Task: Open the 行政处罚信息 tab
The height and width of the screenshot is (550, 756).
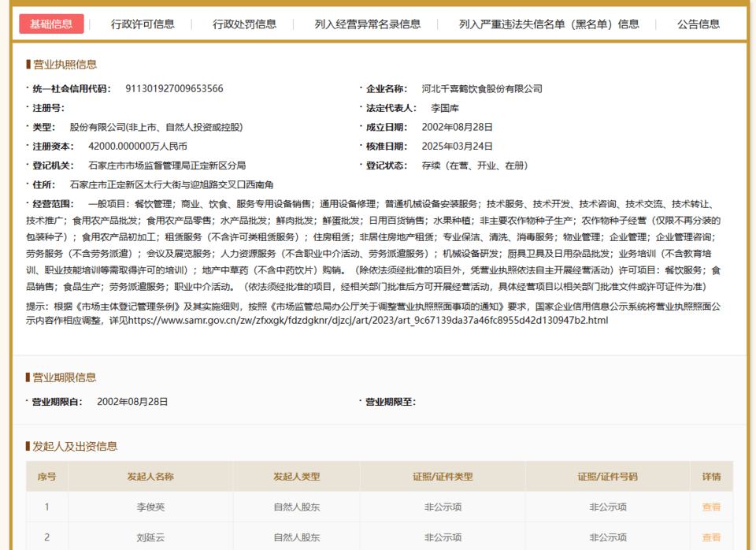Action: [x=245, y=24]
